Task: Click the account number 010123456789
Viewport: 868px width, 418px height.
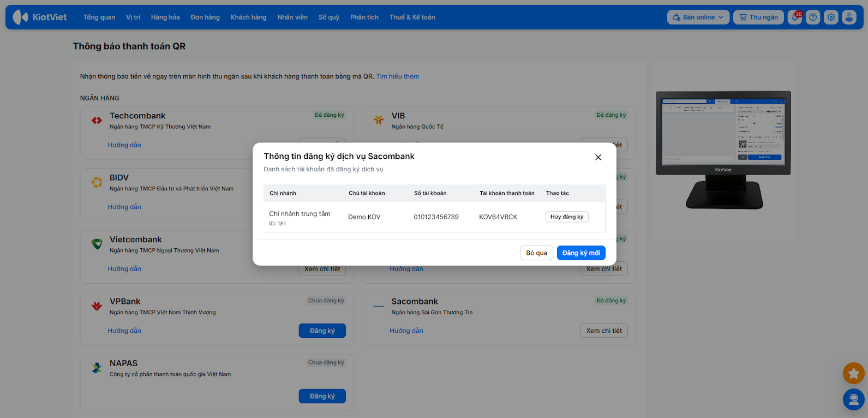Action: tap(436, 217)
